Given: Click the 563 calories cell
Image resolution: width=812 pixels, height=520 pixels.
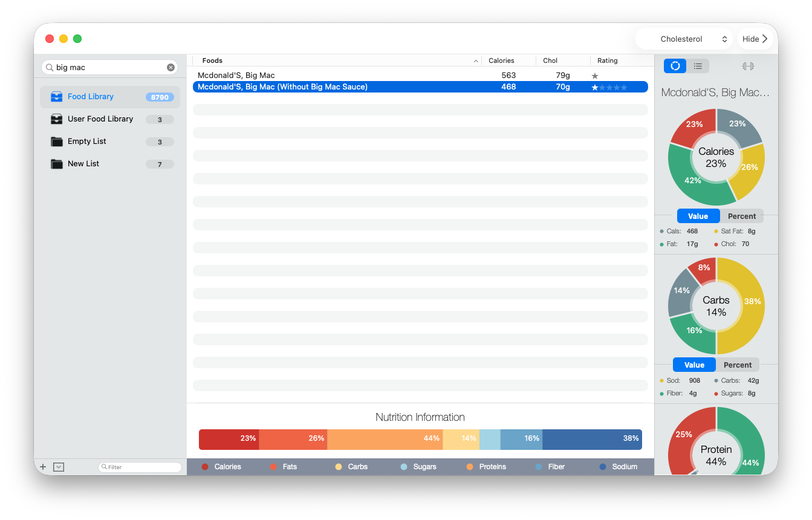Looking at the screenshot, I should pyautogui.click(x=508, y=76).
